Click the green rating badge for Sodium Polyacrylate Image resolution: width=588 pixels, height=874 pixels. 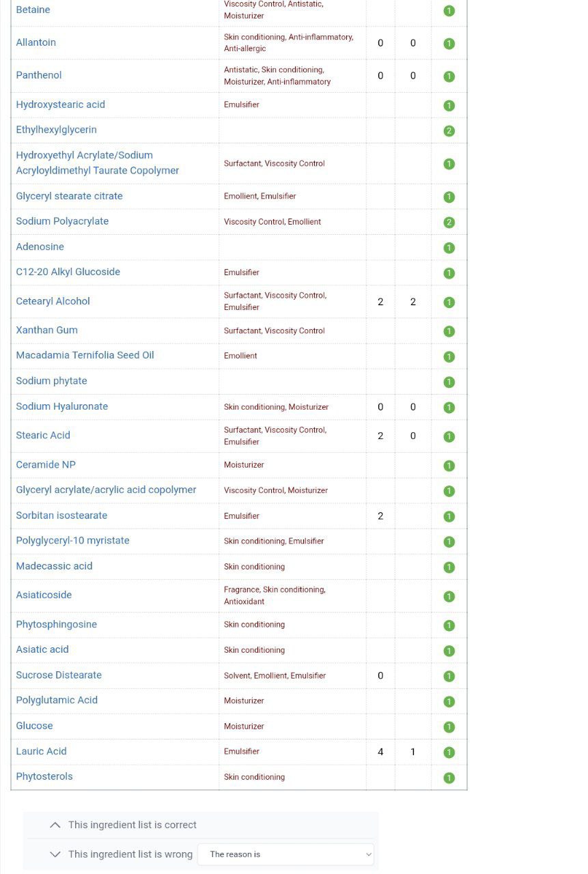449,223
